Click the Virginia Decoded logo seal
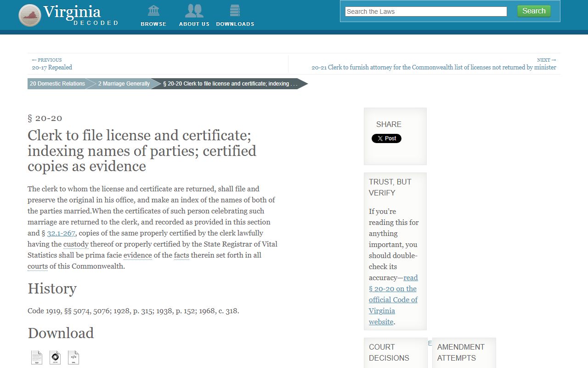The height and width of the screenshot is (368, 588). (x=30, y=15)
